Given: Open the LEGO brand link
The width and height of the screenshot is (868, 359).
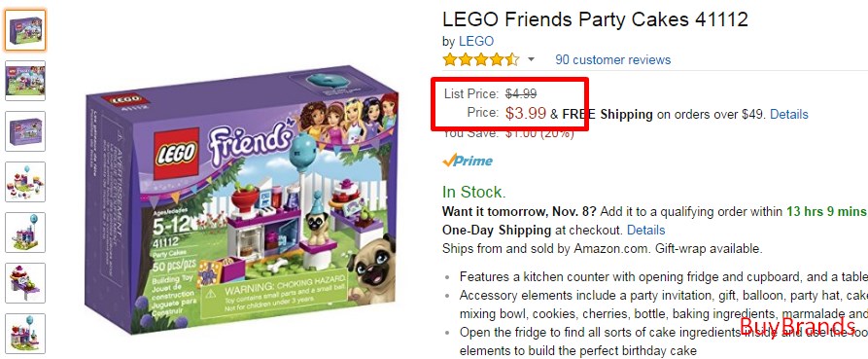Looking at the screenshot, I should pyautogui.click(x=476, y=42).
